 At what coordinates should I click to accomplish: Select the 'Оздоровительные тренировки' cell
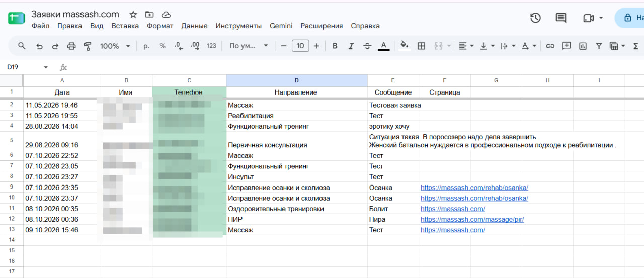(x=297, y=209)
